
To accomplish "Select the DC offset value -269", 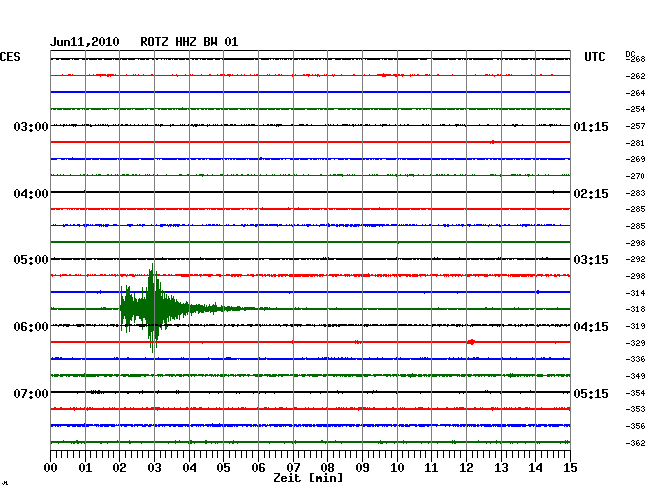I will [x=635, y=159].
